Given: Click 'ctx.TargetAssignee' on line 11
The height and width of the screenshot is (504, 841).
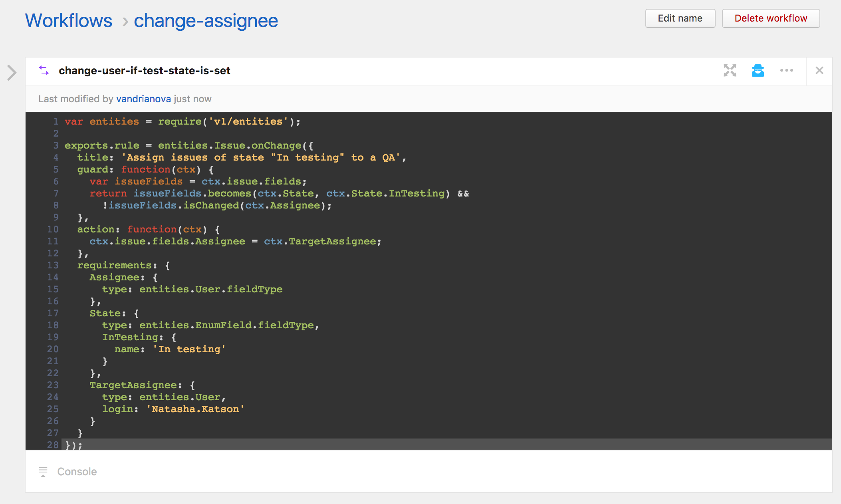Looking at the screenshot, I should (x=320, y=241).
